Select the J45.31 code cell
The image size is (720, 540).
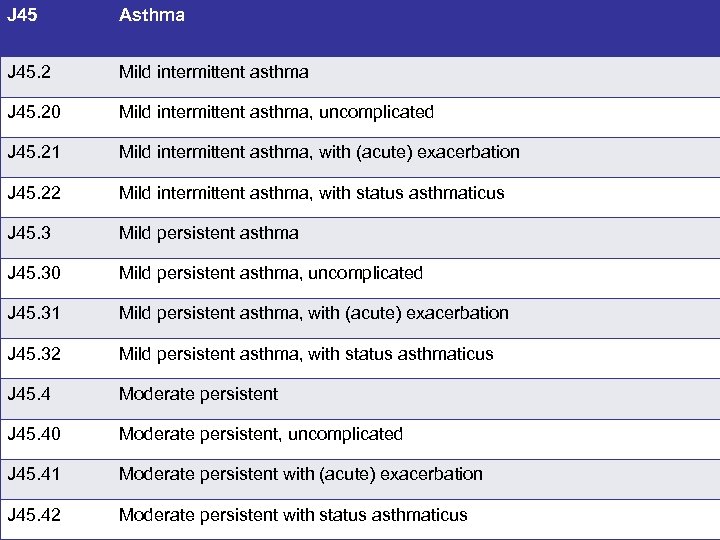(33, 313)
